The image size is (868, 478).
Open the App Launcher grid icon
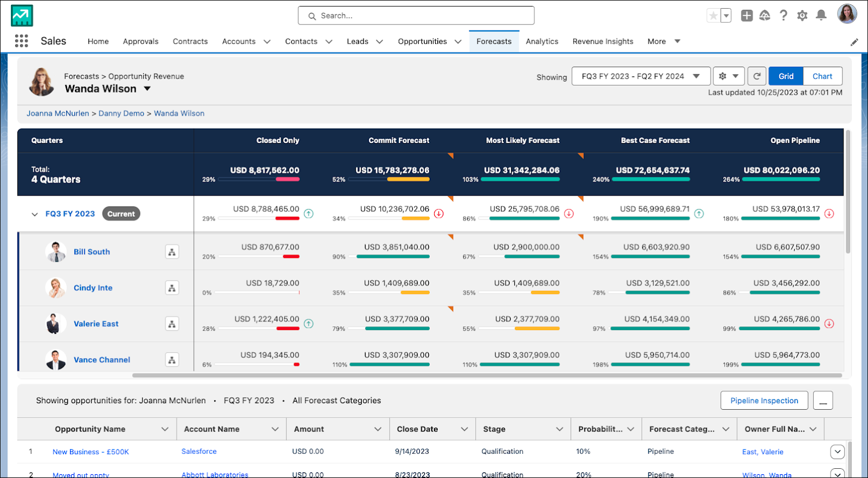pos(21,41)
